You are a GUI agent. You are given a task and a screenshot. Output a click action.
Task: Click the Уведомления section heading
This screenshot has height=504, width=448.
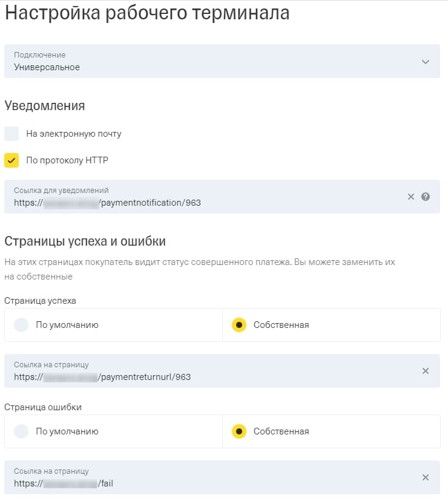(45, 106)
